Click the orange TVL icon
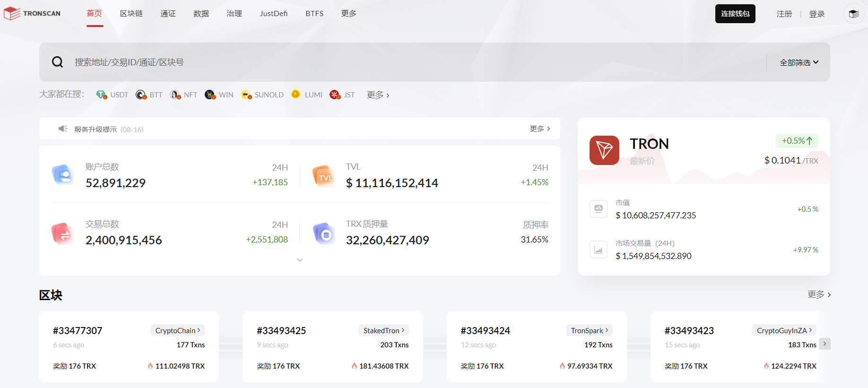Screen dimensions: 868x388 point(324,175)
